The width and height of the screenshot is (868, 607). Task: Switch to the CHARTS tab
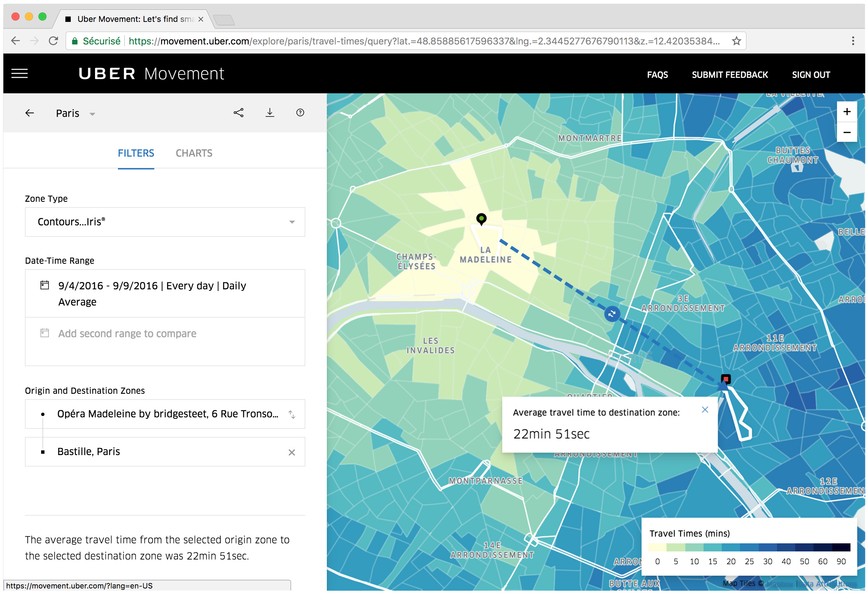[194, 153]
